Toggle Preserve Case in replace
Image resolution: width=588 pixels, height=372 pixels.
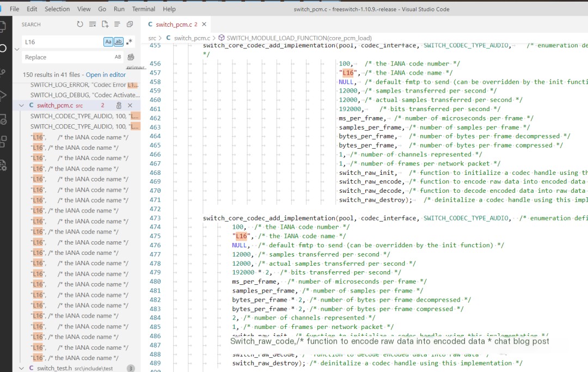tap(118, 57)
